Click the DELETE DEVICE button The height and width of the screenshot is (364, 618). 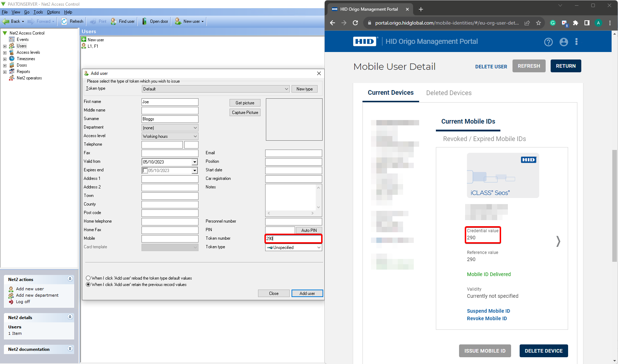tap(544, 351)
